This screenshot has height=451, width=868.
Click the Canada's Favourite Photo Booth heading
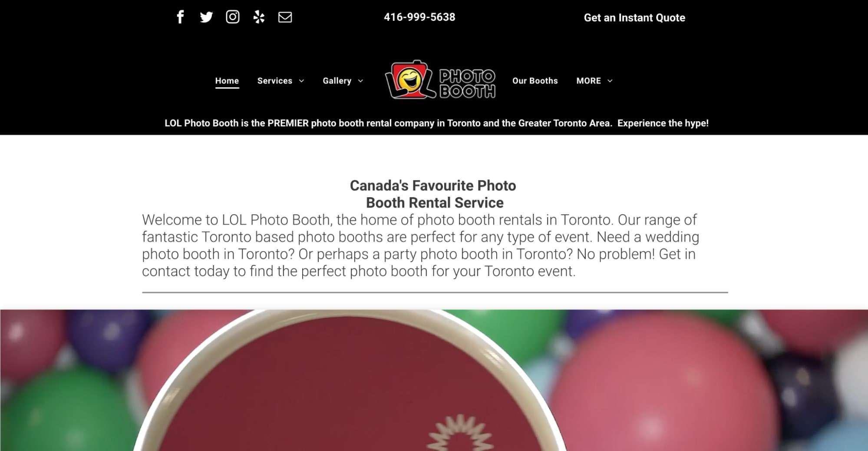(433, 194)
